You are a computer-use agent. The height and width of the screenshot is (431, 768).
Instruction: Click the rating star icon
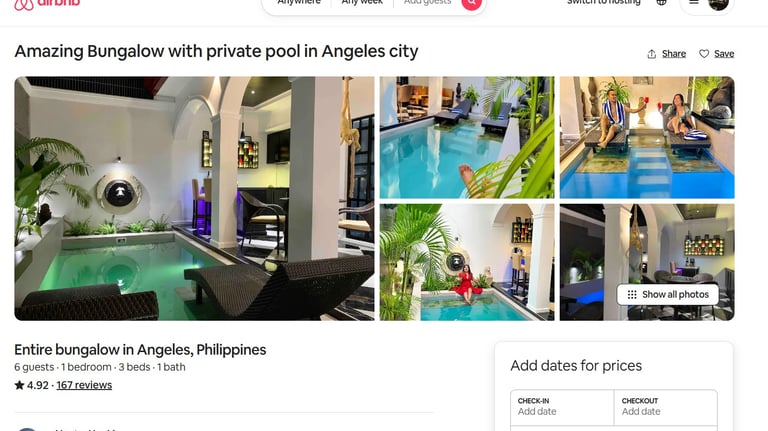(x=19, y=385)
